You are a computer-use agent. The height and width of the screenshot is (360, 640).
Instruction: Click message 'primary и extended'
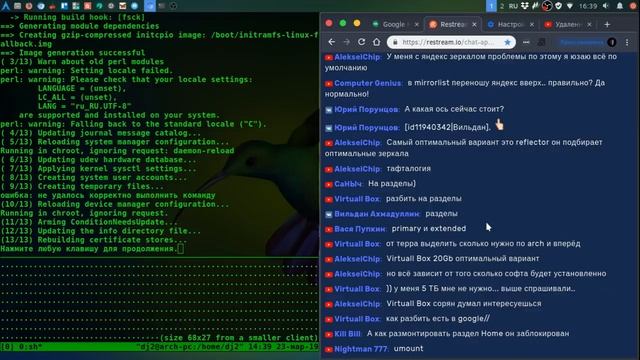[x=429, y=229]
